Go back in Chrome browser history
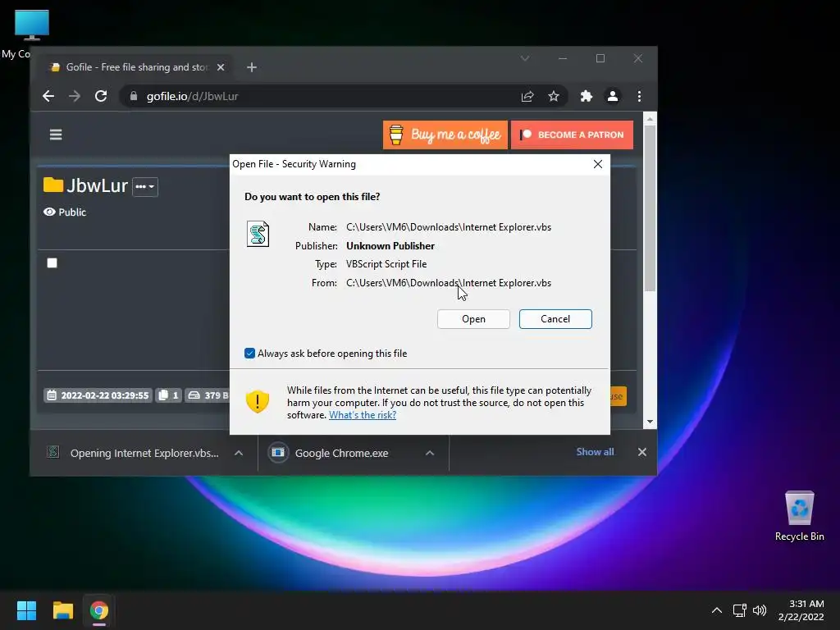 pos(48,97)
